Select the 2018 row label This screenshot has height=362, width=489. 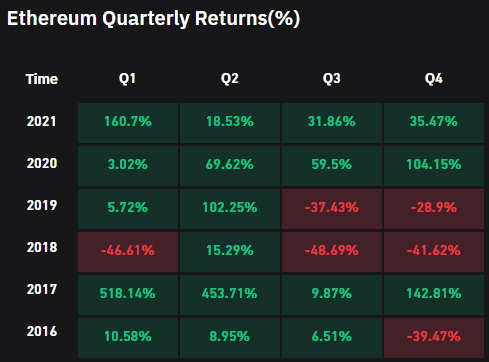(x=42, y=247)
